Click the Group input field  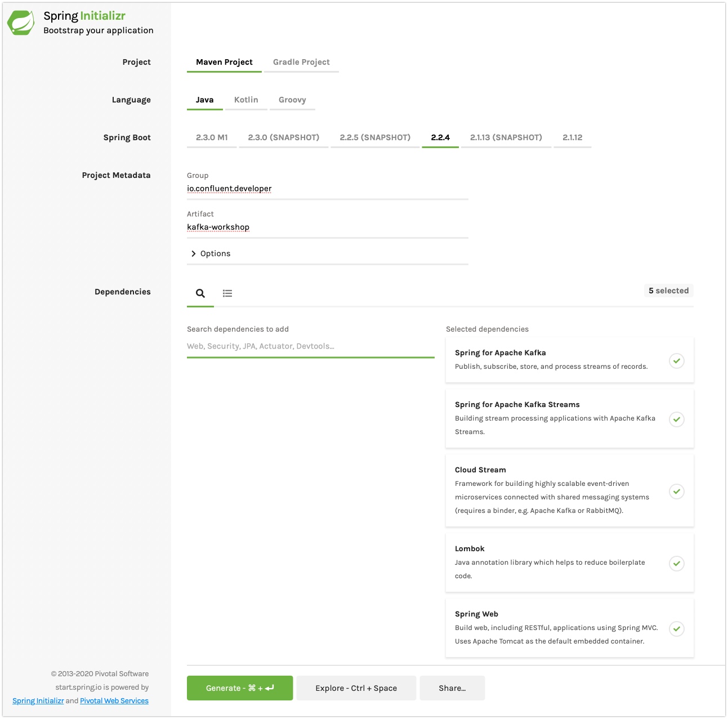point(328,189)
